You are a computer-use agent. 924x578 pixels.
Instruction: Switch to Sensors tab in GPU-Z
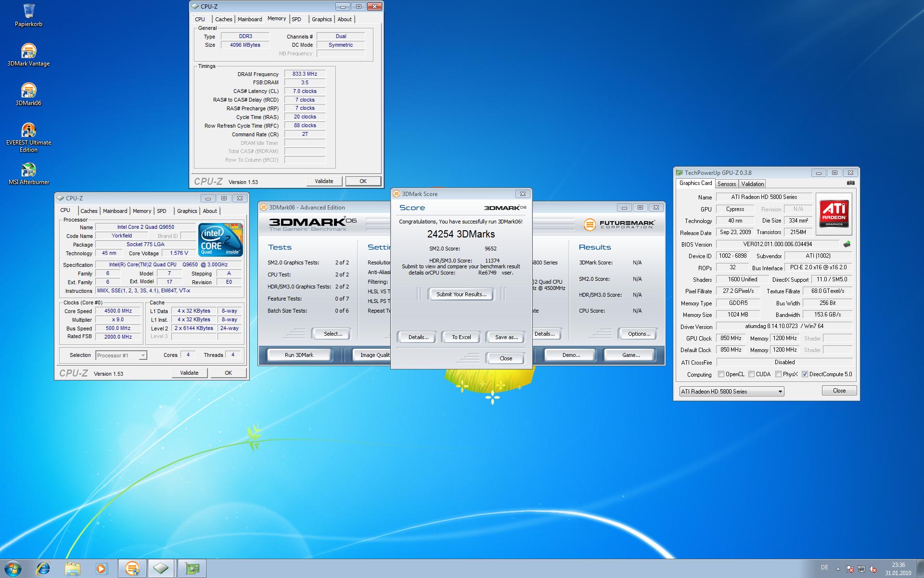tap(726, 184)
